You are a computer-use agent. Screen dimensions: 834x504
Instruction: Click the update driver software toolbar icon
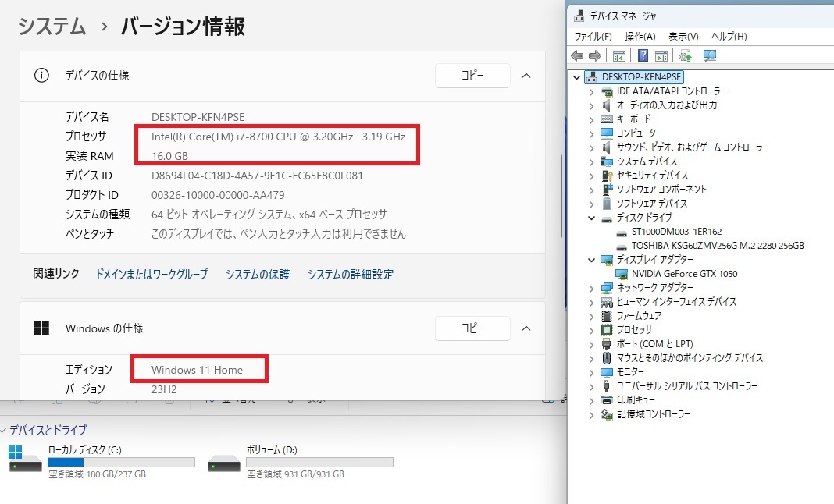[686, 56]
